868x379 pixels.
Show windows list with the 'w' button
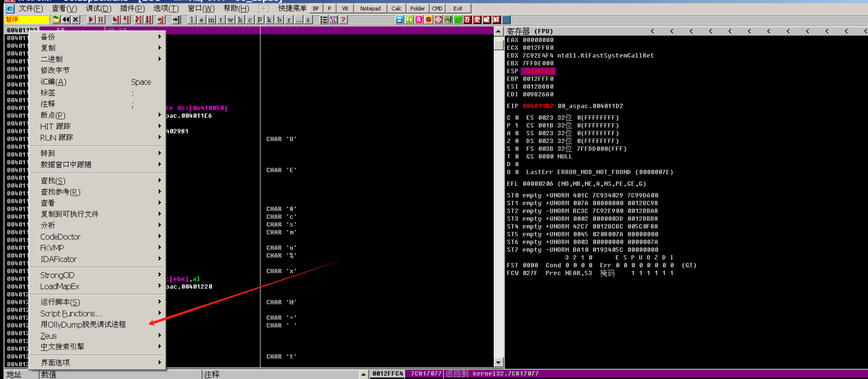(230, 19)
